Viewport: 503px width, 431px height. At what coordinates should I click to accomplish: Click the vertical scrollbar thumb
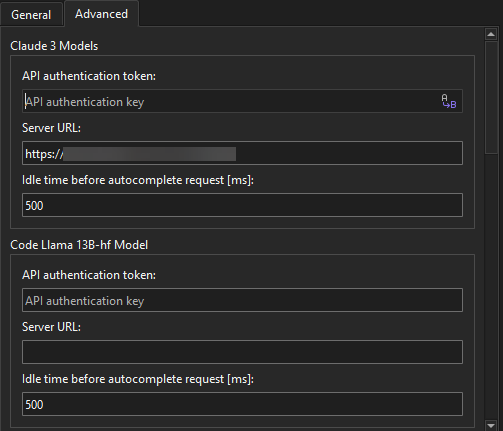point(491,97)
